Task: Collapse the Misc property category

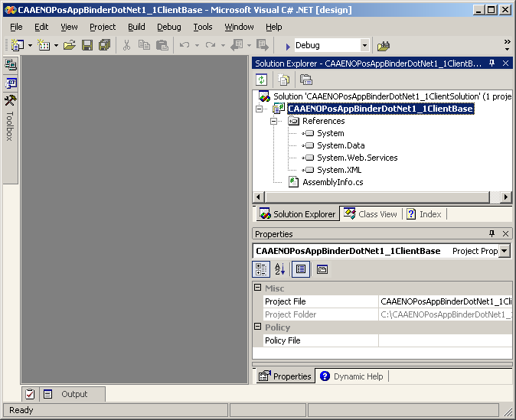Action: pyautogui.click(x=258, y=288)
